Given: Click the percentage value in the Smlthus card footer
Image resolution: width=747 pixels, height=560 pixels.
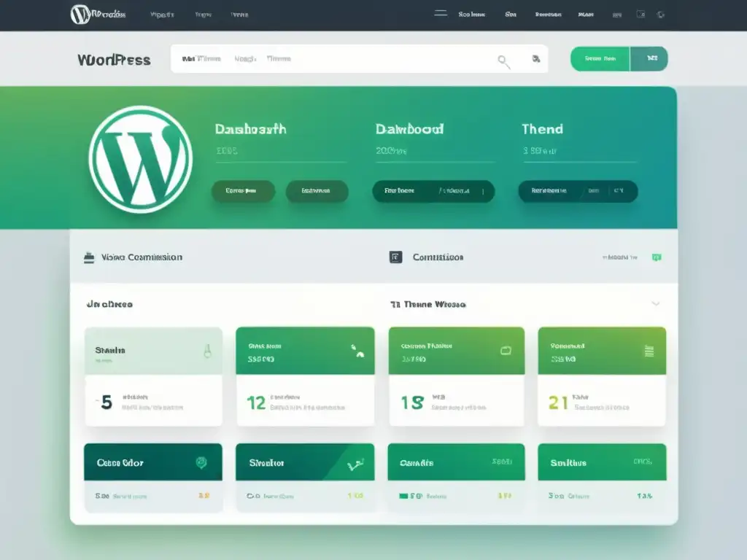Looking at the screenshot, I should pyautogui.click(x=645, y=496).
